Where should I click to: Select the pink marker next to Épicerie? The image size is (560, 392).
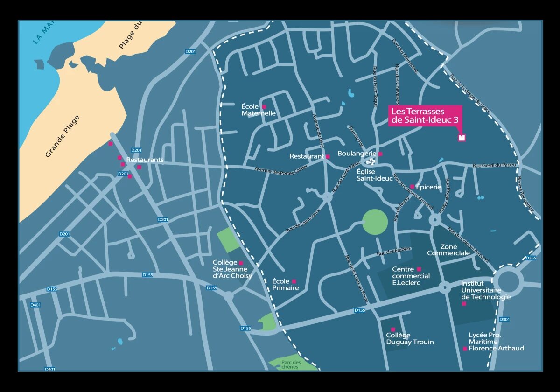click(412, 187)
